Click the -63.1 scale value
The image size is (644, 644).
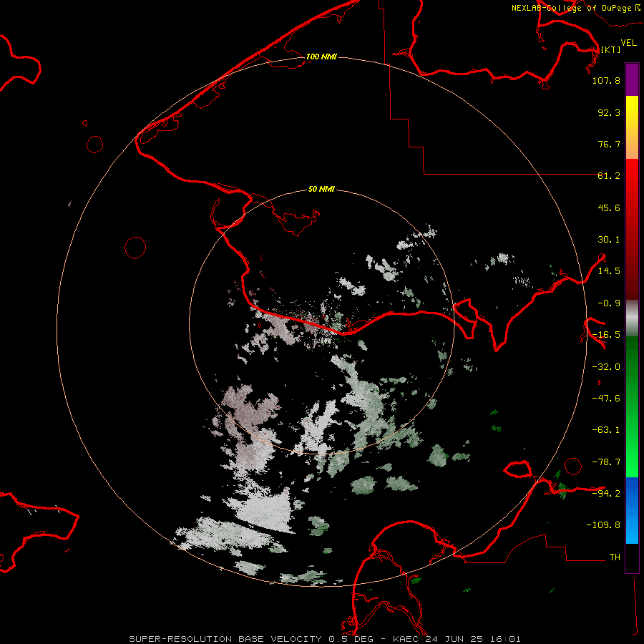point(606,430)
